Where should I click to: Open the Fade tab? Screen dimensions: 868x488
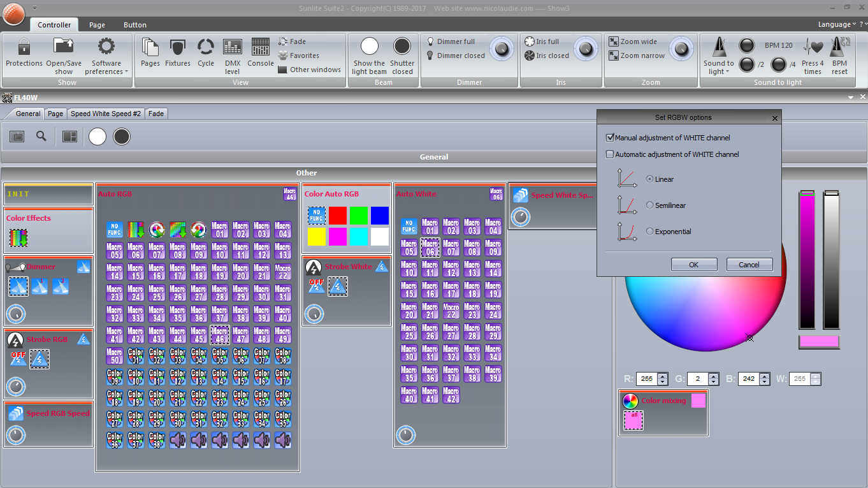pos(156,114)
